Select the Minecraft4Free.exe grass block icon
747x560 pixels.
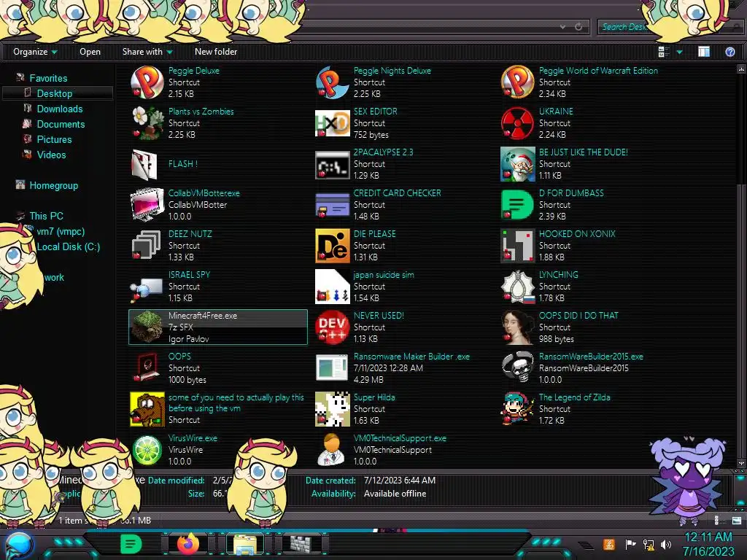[147, 327]
